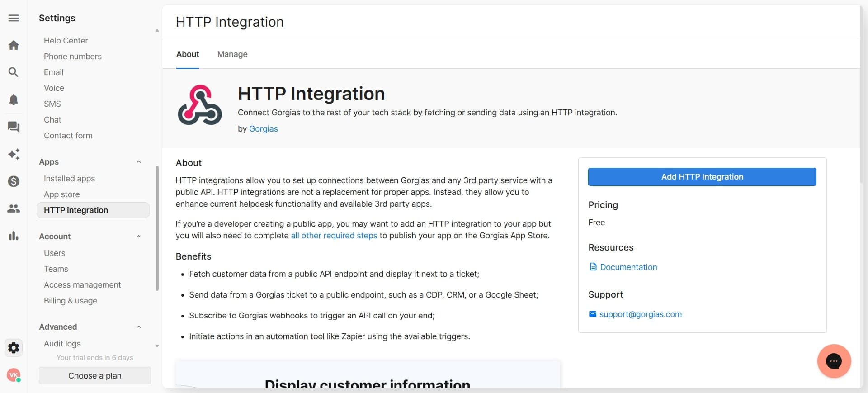Open Email settings

(54, 72)
